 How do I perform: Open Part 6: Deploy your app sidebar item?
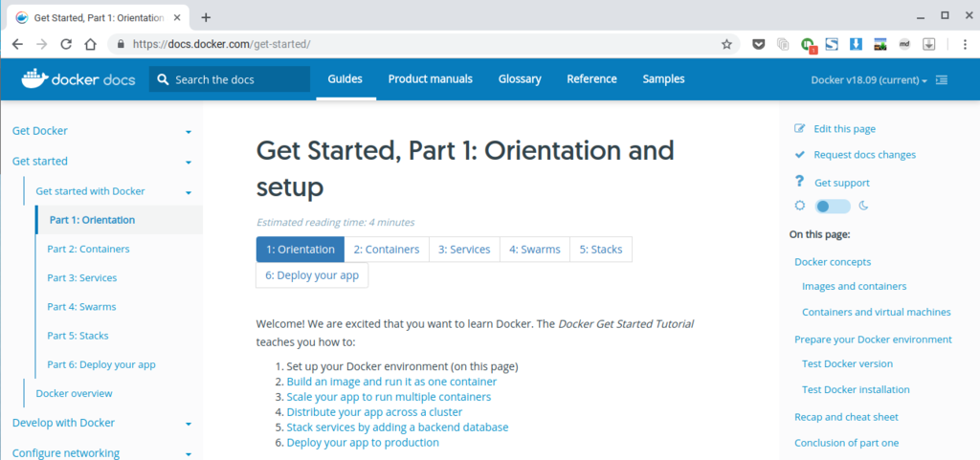(x=101, y=364)
